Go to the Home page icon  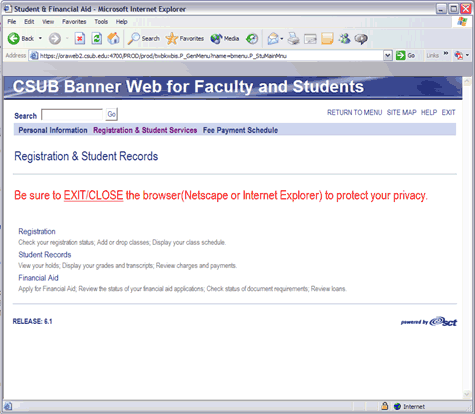point(113,39)
